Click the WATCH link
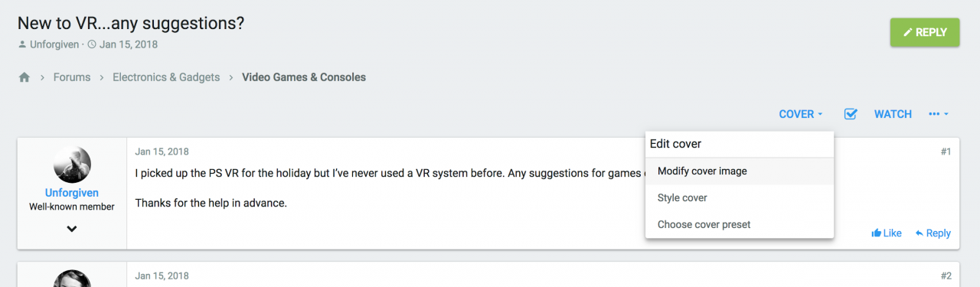This screenshot has height=287, width=980. pyautogui.click(x=893, y=114)
